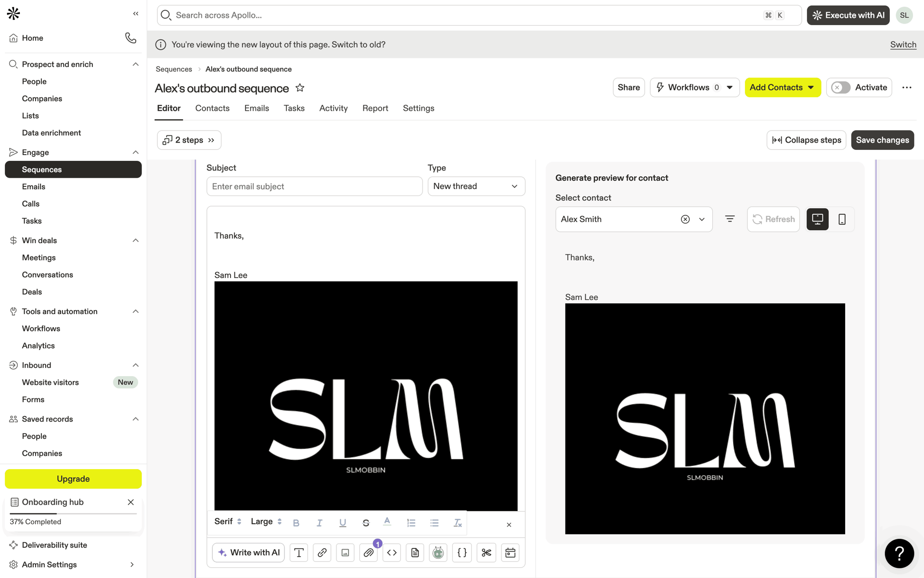The width and height of the screenshot is (924, 578).
Task: Click the Upgrade button
Action: click(x=73, y=479)
